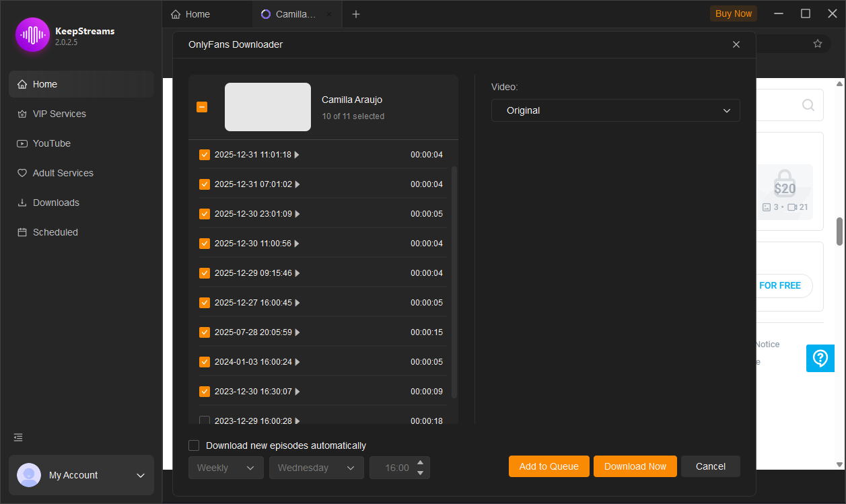Screen dimensions: 846x504
Task: Click the Camilla Araujo thumbnail
Action: tap(268, 107)
